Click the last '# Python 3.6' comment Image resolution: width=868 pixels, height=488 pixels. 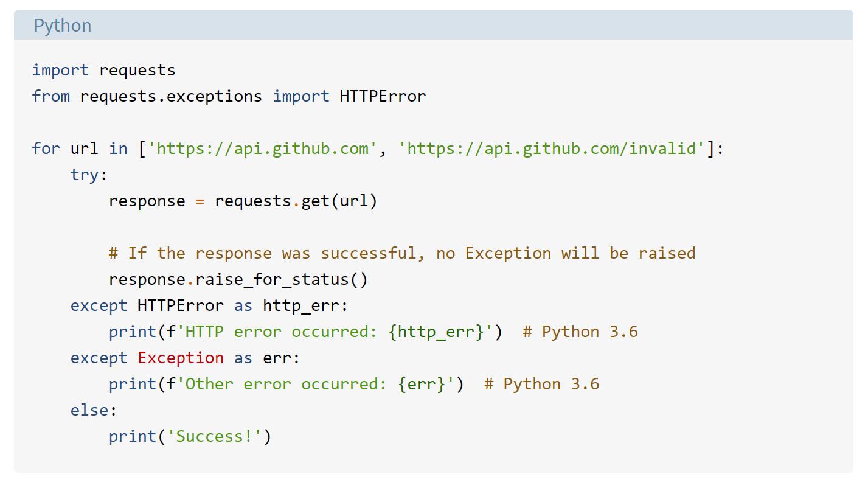pyautogui.click(x=541, y=384)
